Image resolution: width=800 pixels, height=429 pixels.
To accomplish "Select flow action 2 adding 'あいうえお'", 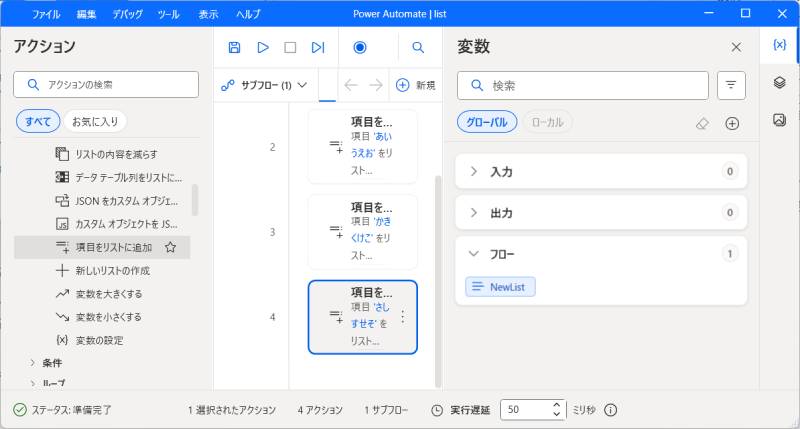I will [x=363, y=146].
